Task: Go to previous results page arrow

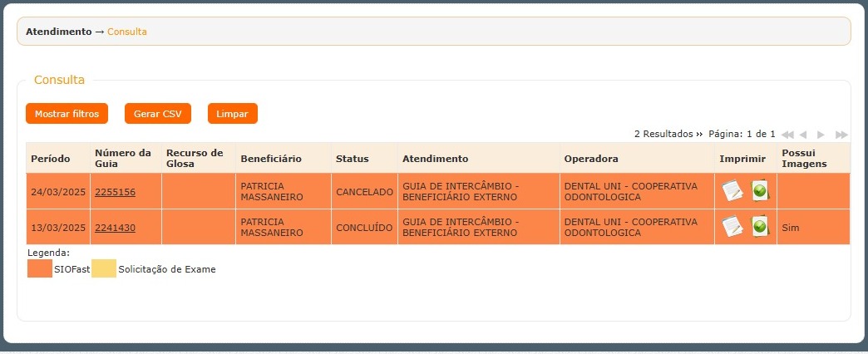Action: point(802,135)
